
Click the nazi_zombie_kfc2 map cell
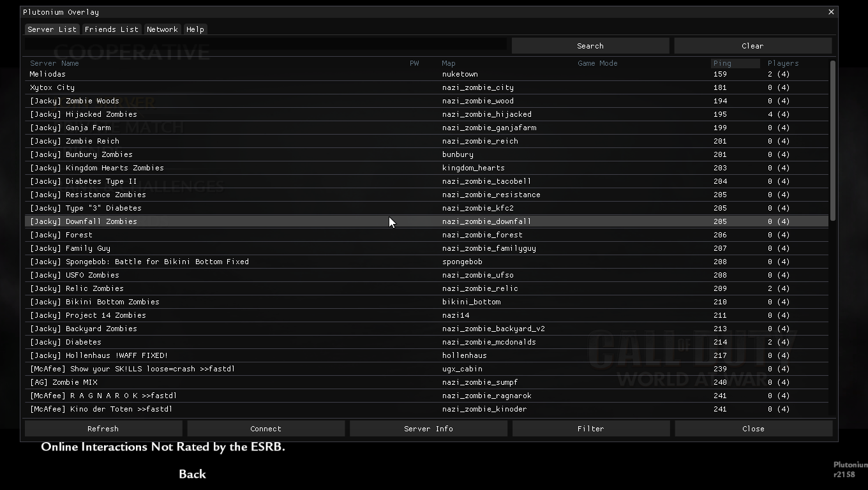(478, 208)
